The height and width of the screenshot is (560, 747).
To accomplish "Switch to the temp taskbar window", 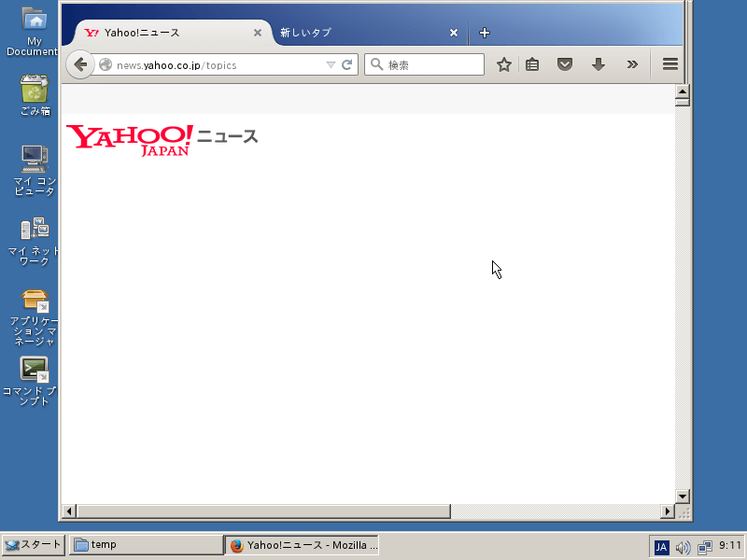I will coord(146,545).
